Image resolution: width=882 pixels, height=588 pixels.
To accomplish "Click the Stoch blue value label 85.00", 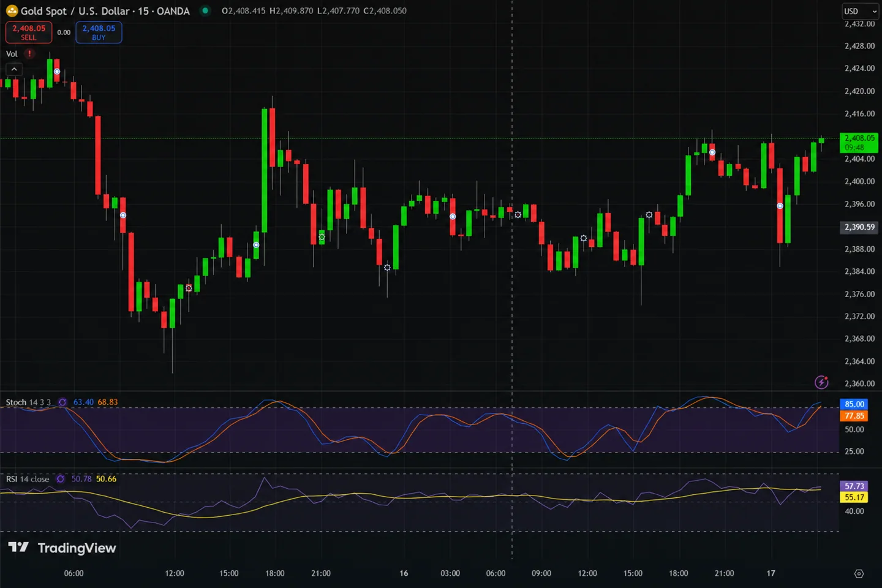I will [854, 404].
